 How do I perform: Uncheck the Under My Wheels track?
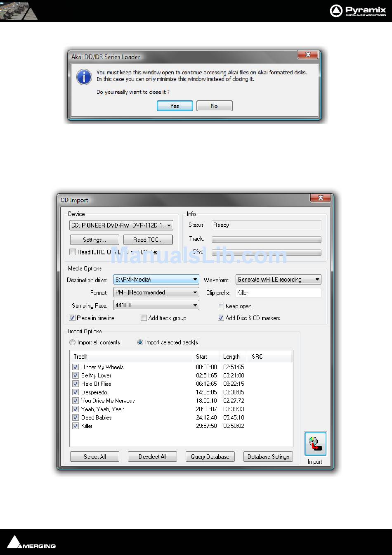[76, 367]
